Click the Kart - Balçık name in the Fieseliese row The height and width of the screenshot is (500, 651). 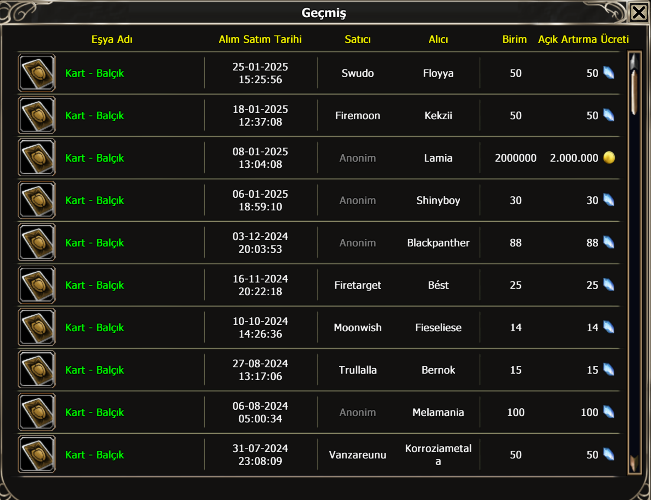pyautogui.click(x=94, y=327)
